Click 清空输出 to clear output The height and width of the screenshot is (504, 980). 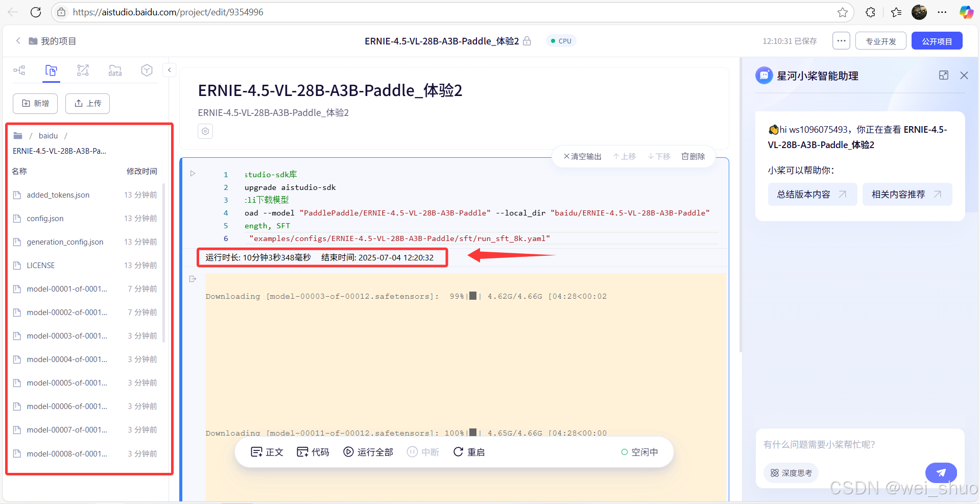pyautogui.click(x=583, y=156)
